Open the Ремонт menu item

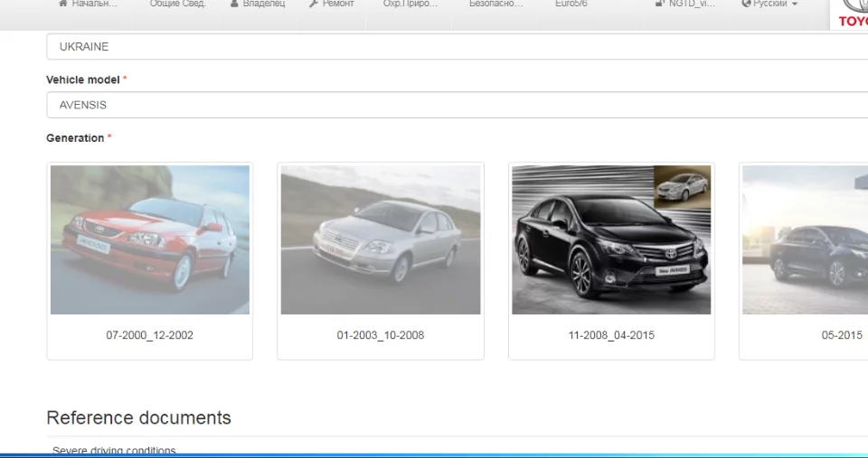click(332, 4)
